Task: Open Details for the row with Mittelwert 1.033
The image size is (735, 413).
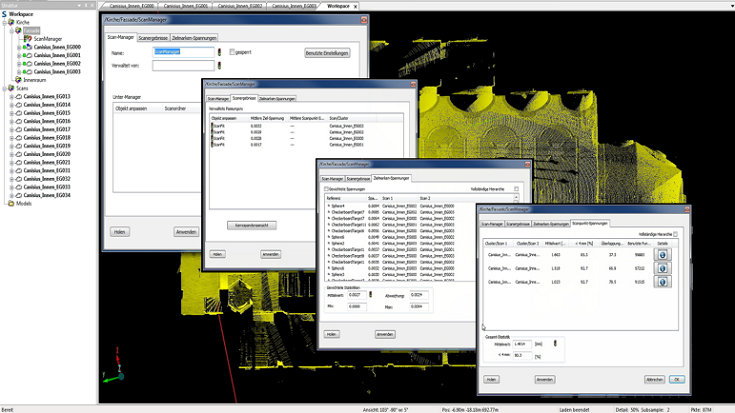Action: point(662,282)
